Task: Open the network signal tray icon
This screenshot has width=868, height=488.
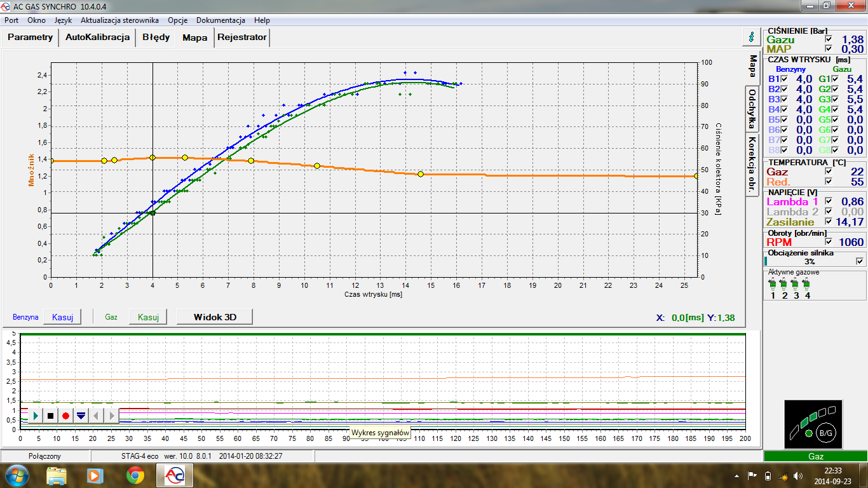Action: [783, 475]
